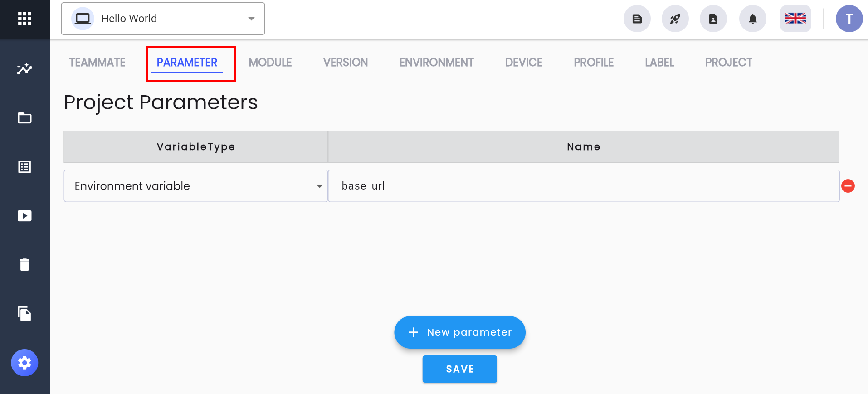Screen dimensions: 868x394
Task: Click the SAVE button
Action: (460, 369)
